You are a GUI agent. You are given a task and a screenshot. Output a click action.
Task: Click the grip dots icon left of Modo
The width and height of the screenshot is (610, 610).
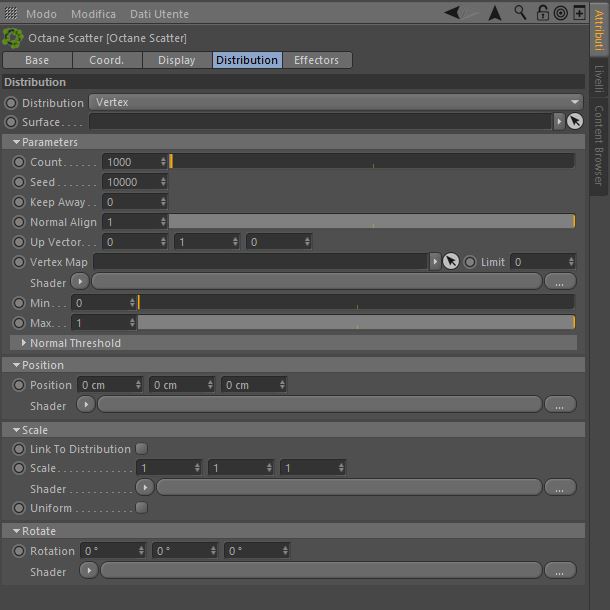point(11,14)
